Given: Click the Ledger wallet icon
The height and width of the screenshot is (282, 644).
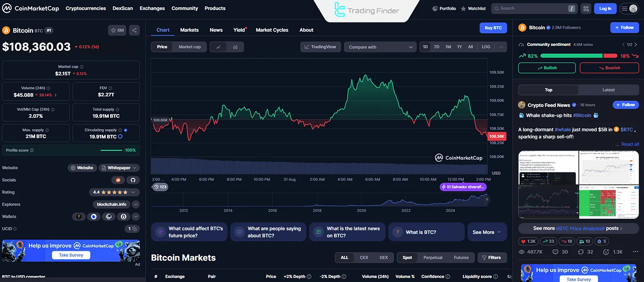Looking at the screenshot, I should [x=109, y=217].
